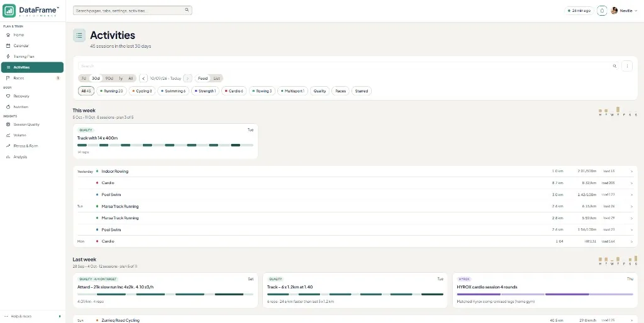644x323 pixels.
Task: Expand the Zurrieq Road Cycling chevron
Action: pos(631,320)
